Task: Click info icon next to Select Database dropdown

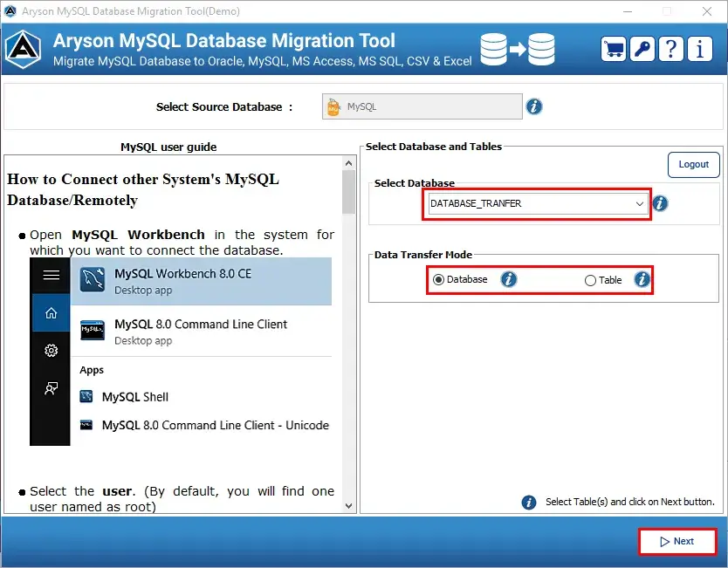Action: (x=660, y=203)
